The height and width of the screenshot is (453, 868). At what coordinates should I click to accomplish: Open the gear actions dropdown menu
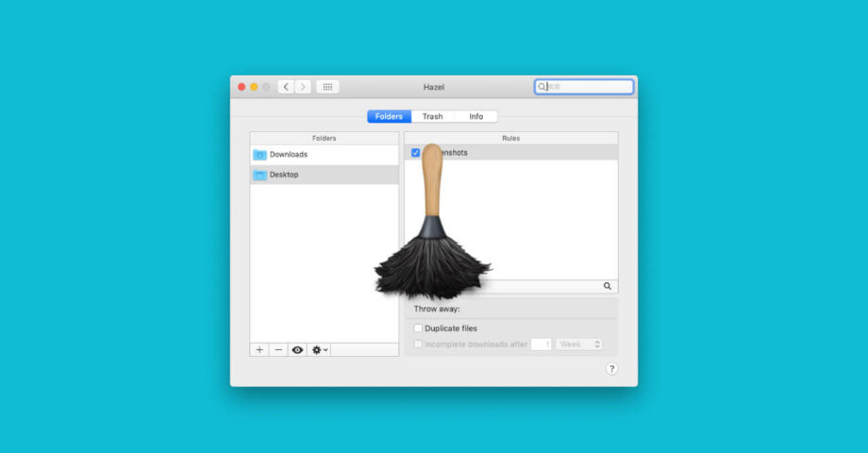(320, 349)
